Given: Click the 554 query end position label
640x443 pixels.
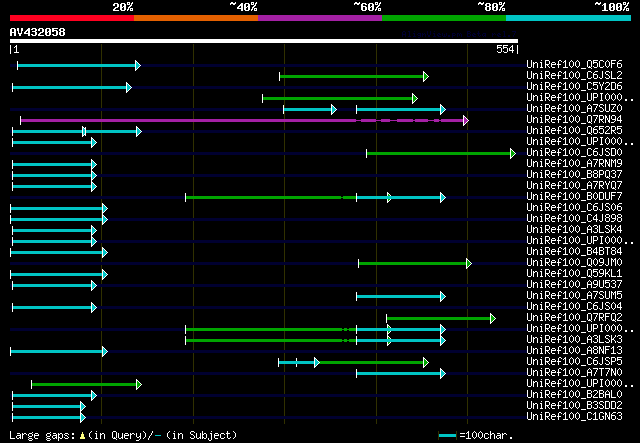Looking at the screenshot, I should point(505,49).
